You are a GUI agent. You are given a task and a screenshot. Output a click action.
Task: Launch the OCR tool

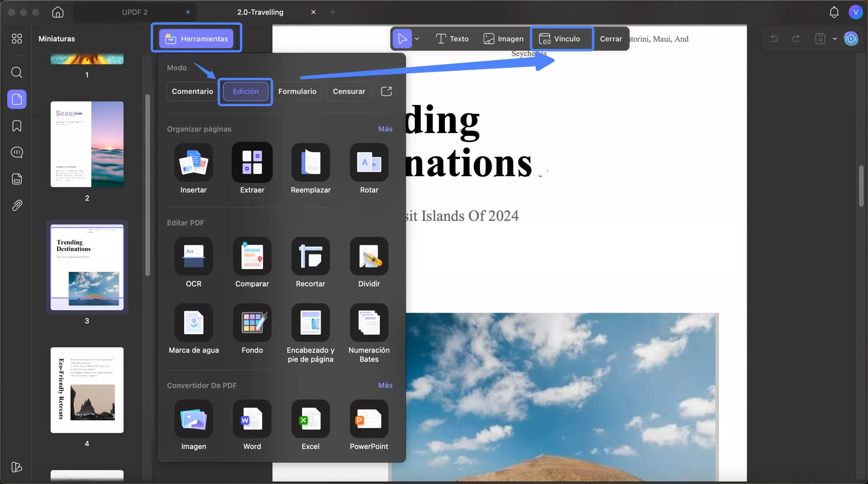(x=194, y=262)
